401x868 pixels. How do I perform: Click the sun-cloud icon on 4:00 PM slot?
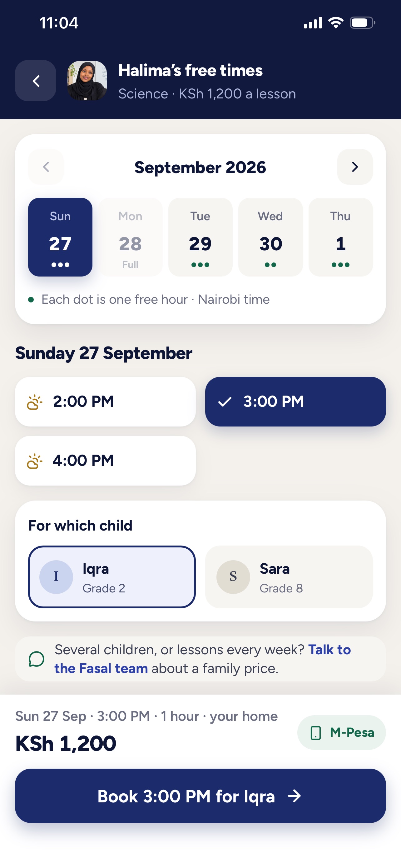(35, 461)
